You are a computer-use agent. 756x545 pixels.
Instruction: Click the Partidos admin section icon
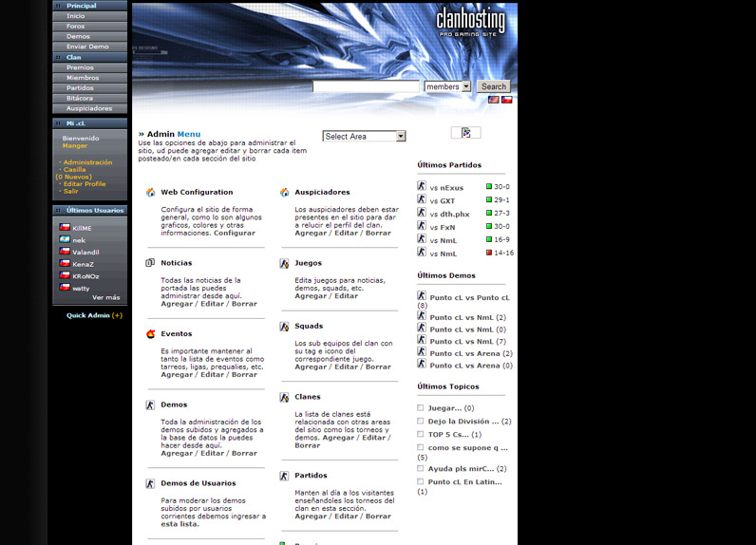[285, 476]
